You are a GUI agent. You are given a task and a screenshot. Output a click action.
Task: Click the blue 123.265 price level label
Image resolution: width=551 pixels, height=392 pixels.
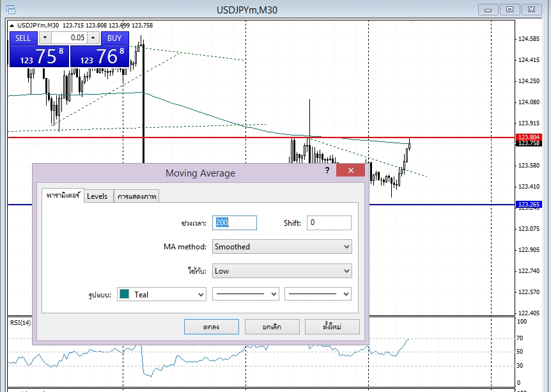(529, 204)
